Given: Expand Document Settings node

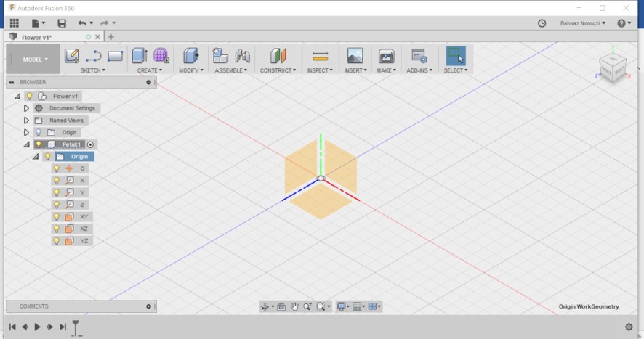Looking at the screenshot, I should [26, 108].
